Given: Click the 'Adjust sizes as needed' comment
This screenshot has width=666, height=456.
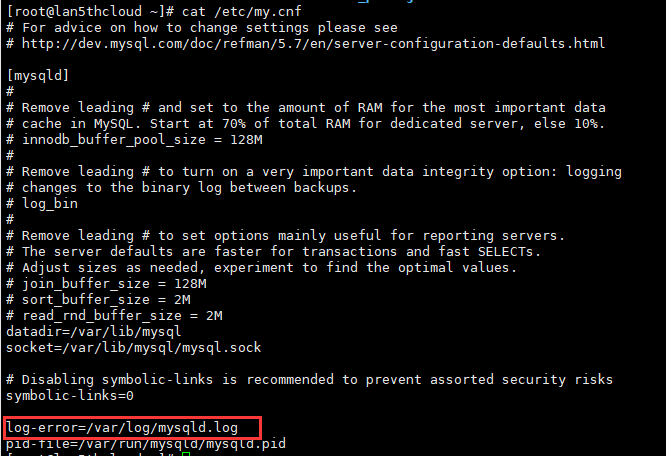Looking at the screenshot, I should click(x=262, y=268).
